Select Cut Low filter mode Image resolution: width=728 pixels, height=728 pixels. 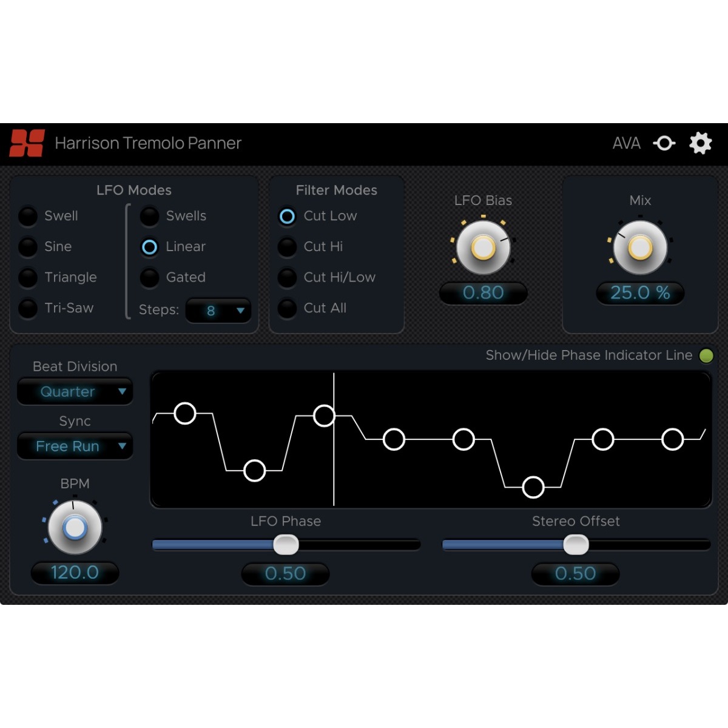287,216
